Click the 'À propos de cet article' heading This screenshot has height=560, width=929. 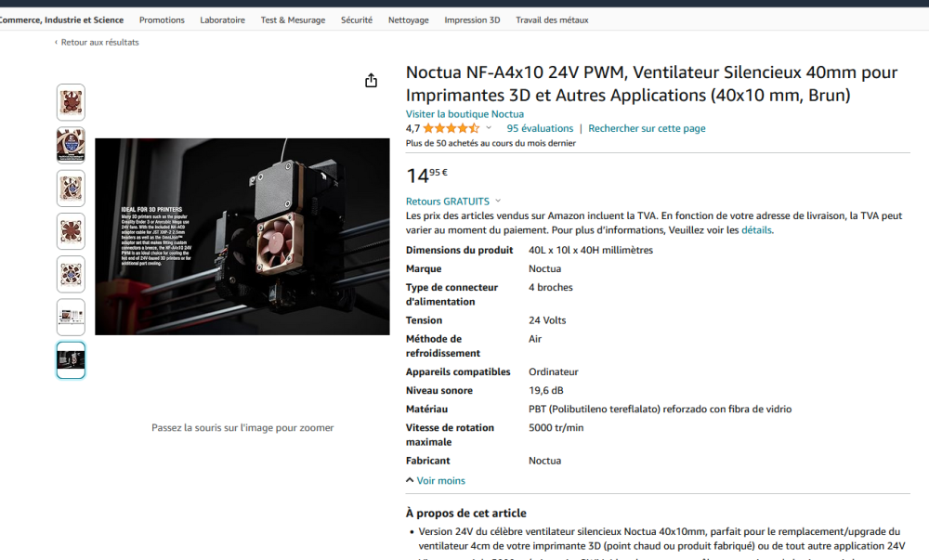(x=465, y=514)
